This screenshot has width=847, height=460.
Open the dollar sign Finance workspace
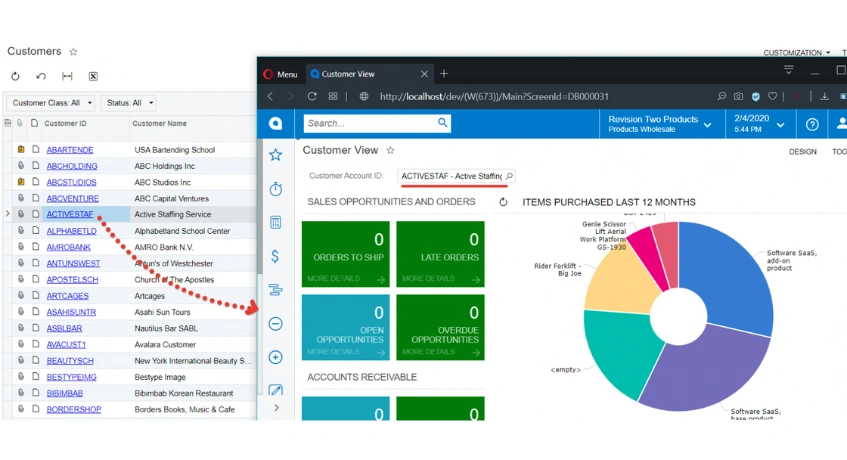click(x=275, y=256)
